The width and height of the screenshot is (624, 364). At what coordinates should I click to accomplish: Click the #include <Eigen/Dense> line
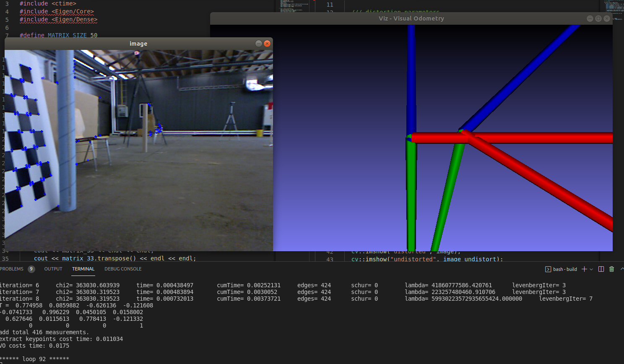click(x=58, y=19)
